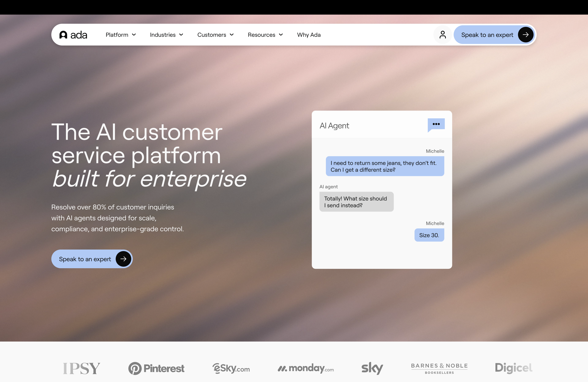Viewport: 588px width, 382px height.
Task: Open the Barnes & Noble logo
Action: (x=439, y=368)
